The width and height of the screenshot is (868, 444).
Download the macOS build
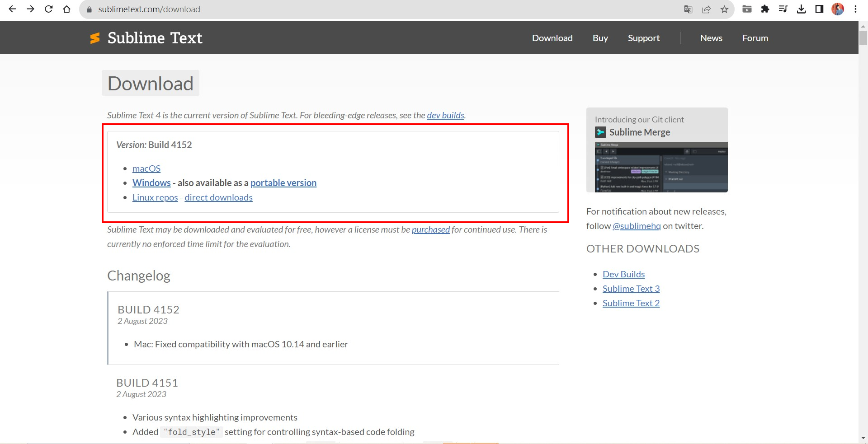coord(146,168)
